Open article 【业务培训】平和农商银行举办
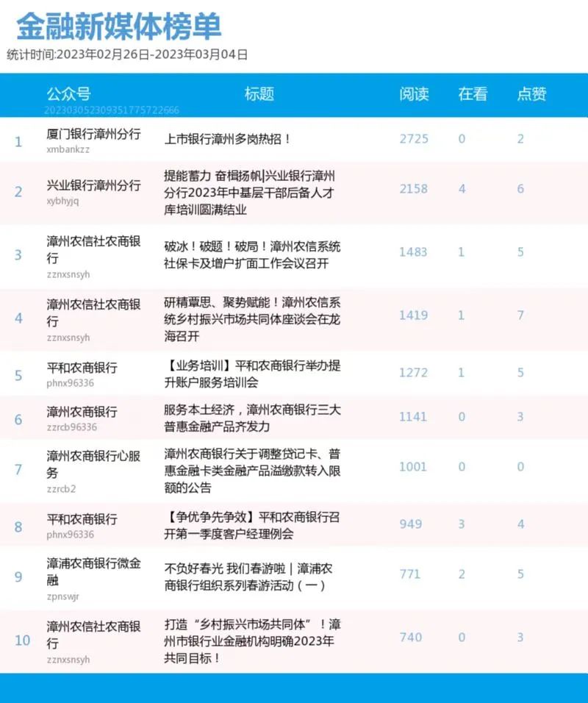The image size is (588, 703). [252, 374]
